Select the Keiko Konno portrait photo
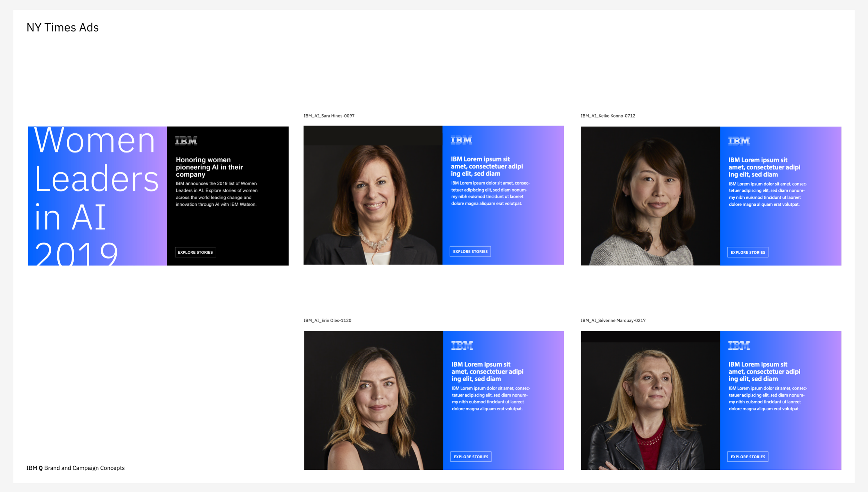Image resolution: width=868 pixels, height=492 pixels. tap(650, 196)
